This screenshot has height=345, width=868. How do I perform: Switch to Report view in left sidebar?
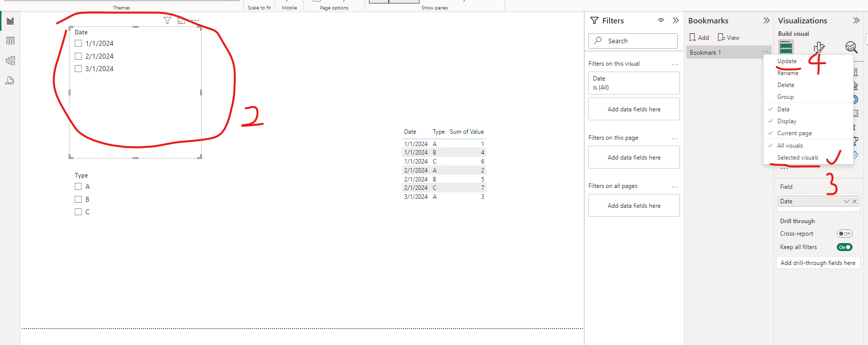coord(10,21)
